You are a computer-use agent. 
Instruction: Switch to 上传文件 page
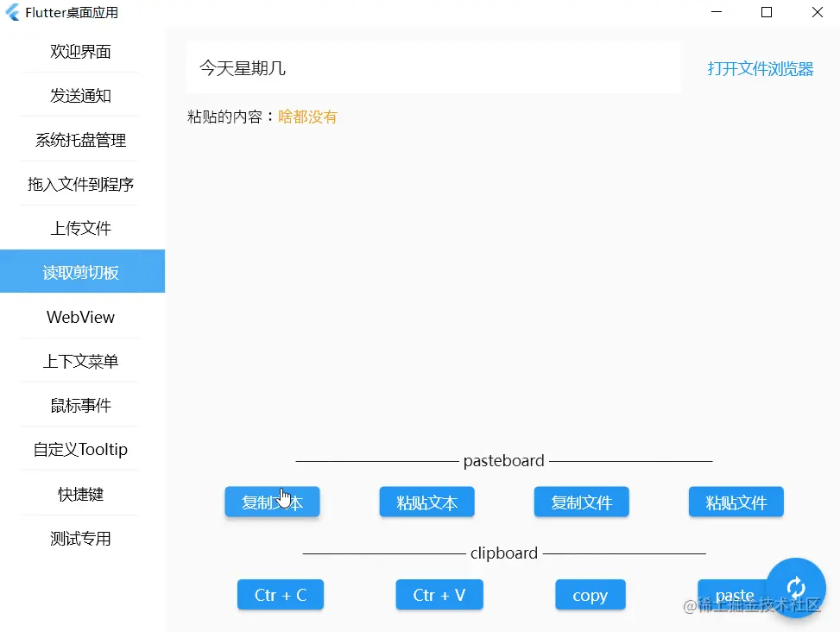(x=80, y=228)
